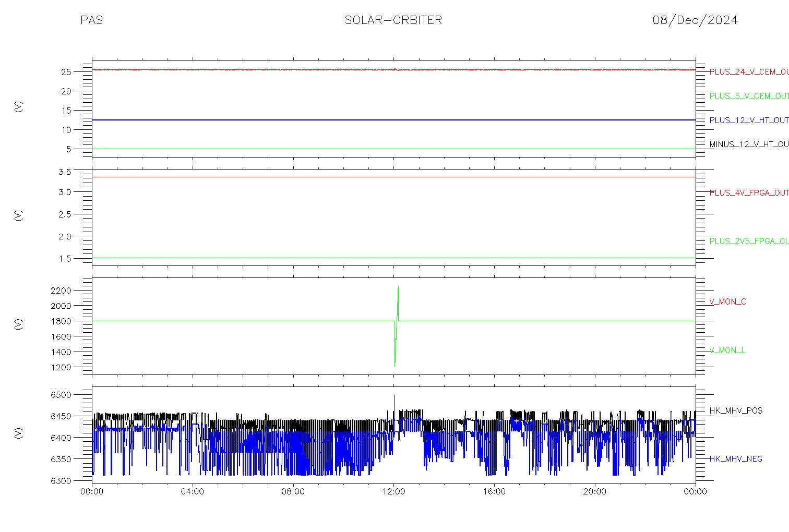Click the 6300 tick on MHV panel
Image resolution: width=789 pixels, height=532 pixels.
pos(61,480)
